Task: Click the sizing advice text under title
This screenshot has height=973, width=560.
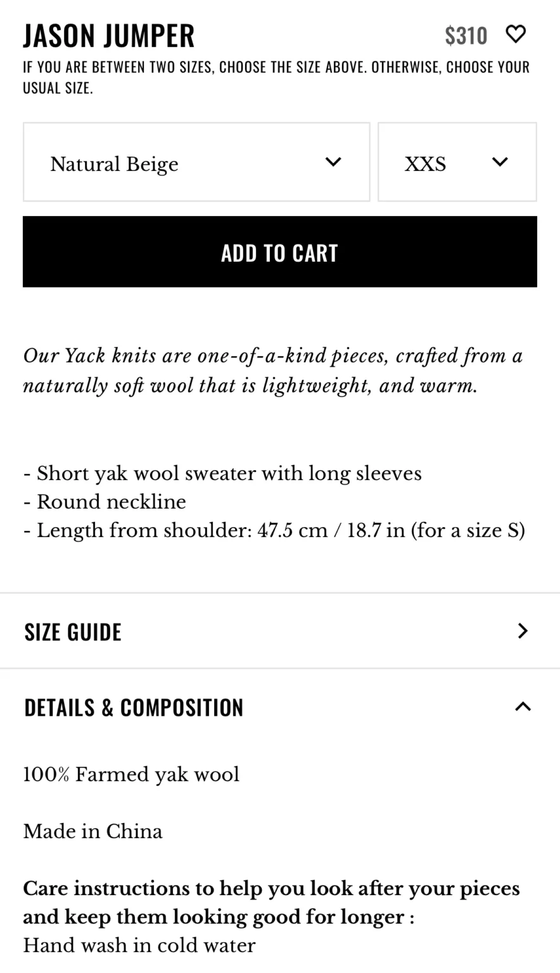Action: tap(276, 77)
